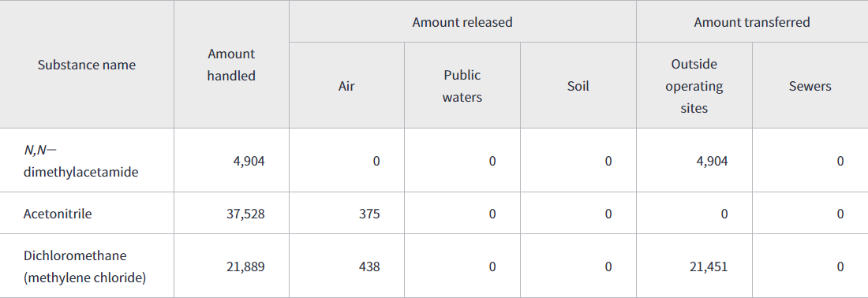Select the Air column header

346,86
